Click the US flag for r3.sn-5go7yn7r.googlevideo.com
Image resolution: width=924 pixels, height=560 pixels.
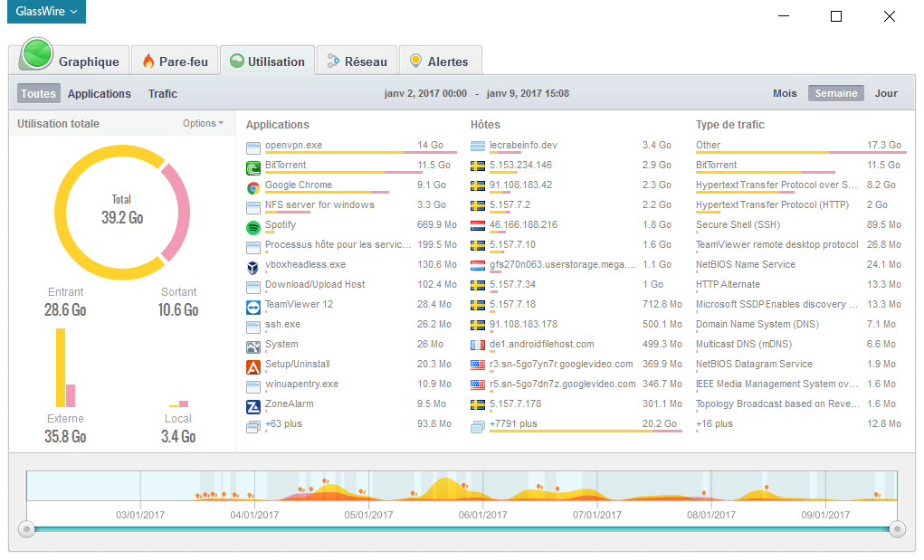(478, 365)
